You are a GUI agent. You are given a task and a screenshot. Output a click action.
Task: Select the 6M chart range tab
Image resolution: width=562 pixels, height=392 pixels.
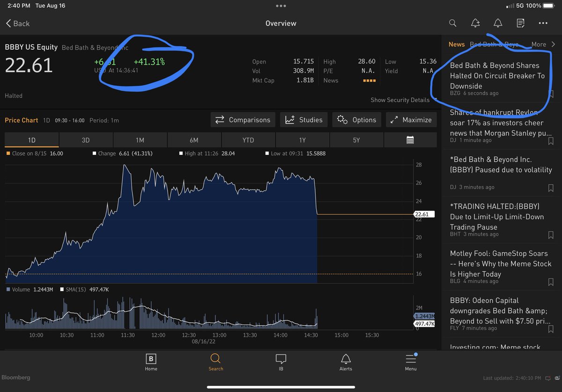pyautogui.click(x=194, y=140)
